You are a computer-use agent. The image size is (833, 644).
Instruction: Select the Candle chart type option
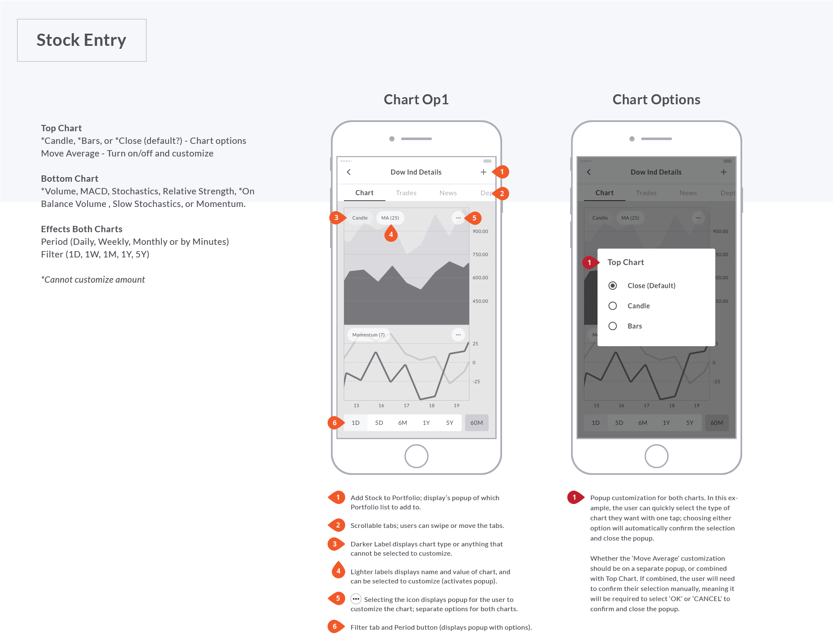point(612,306)
